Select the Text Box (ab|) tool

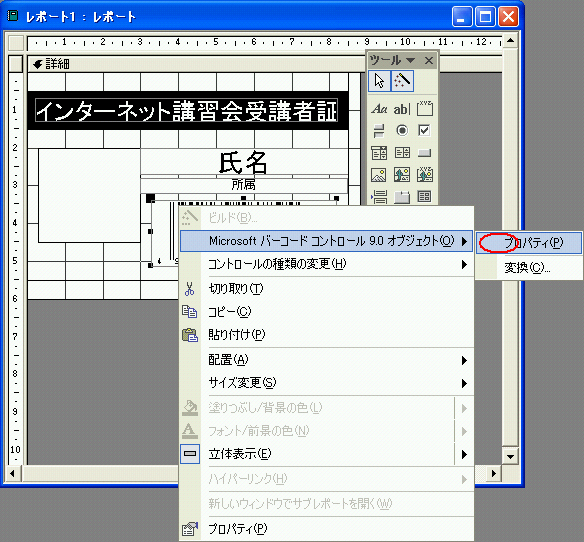point(402,109)
